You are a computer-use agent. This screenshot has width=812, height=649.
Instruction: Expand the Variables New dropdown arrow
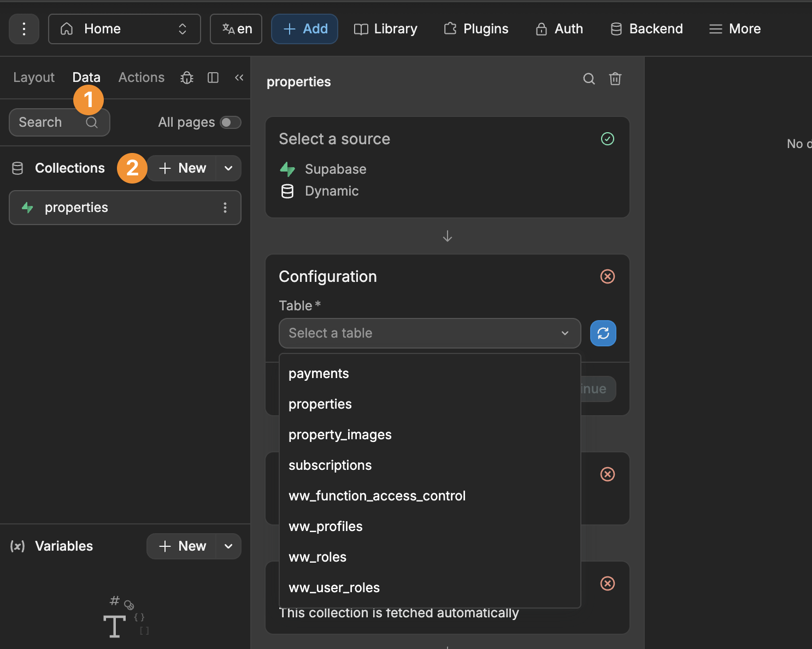pos(228,546)
